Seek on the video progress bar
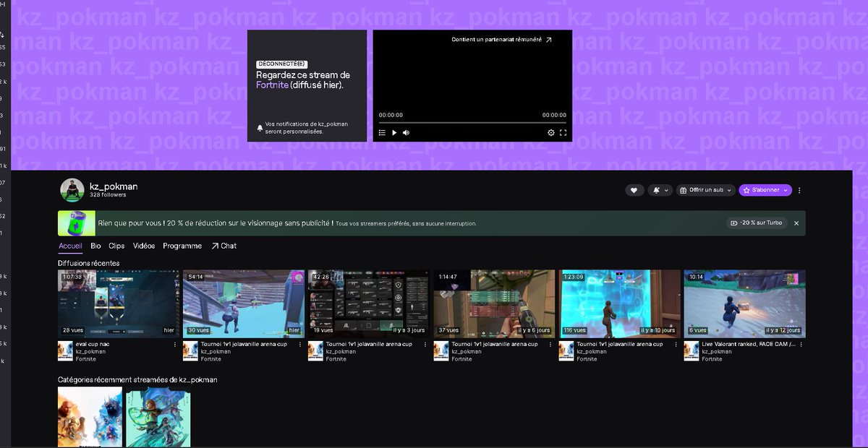 [472, 122]
